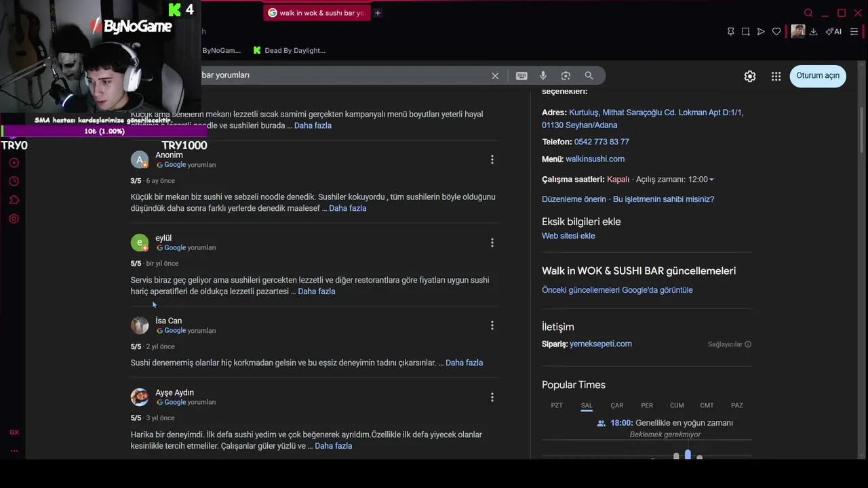Viewport: 868px width, 488px height.
Task: Open options menu for Ayşe Aydın review
Action: click(492, 397)
